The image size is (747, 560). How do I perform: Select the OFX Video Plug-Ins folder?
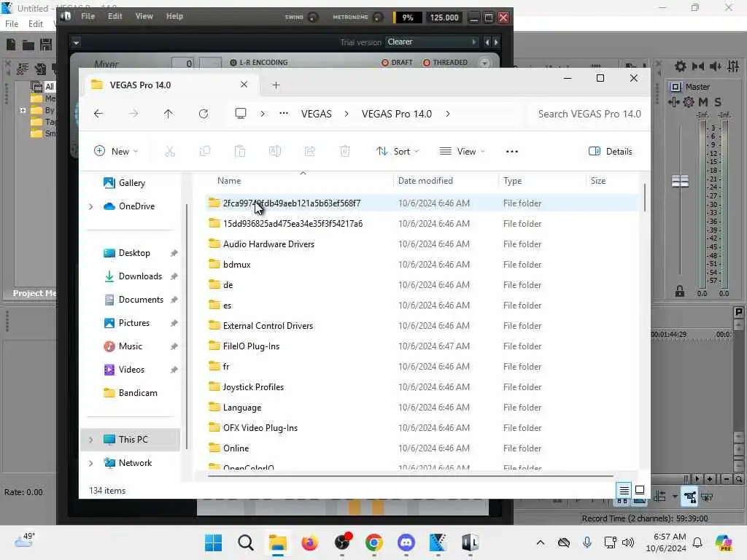(260, 428)
